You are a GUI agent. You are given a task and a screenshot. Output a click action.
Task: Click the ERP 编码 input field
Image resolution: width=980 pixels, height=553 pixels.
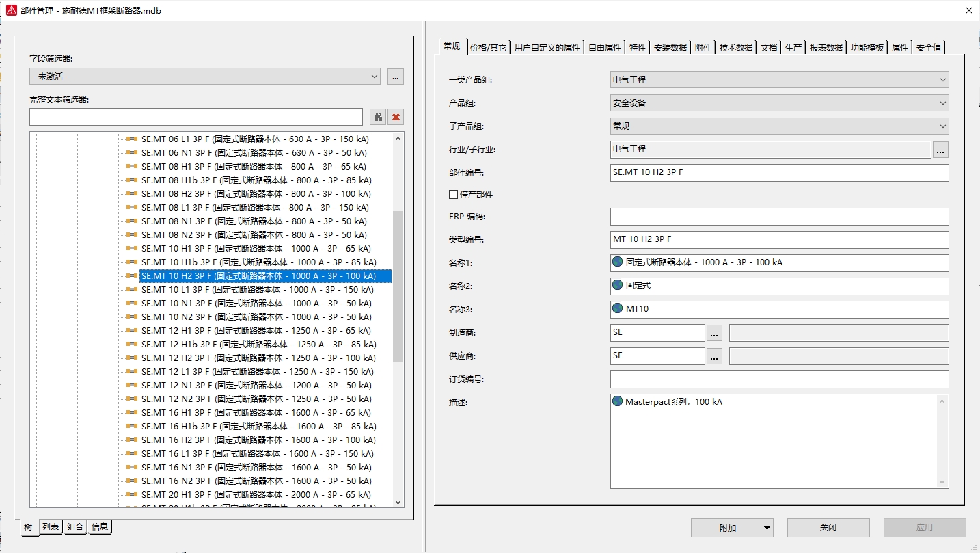[779, 217]
